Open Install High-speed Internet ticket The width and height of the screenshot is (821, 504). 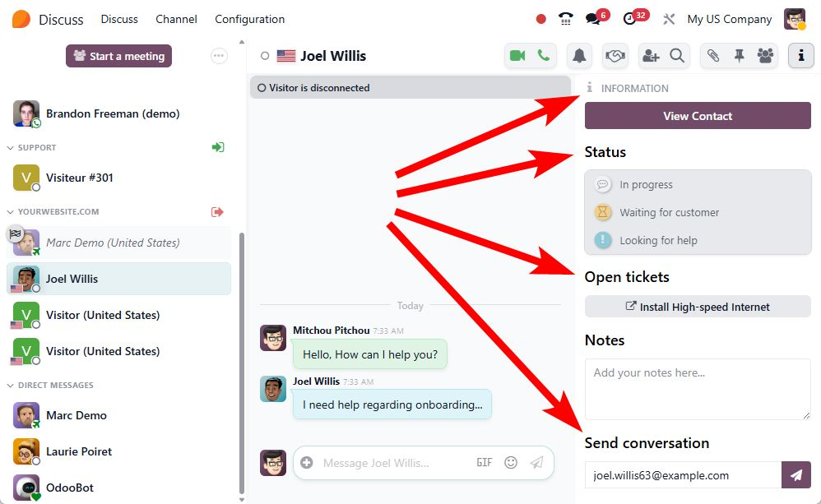698,307
